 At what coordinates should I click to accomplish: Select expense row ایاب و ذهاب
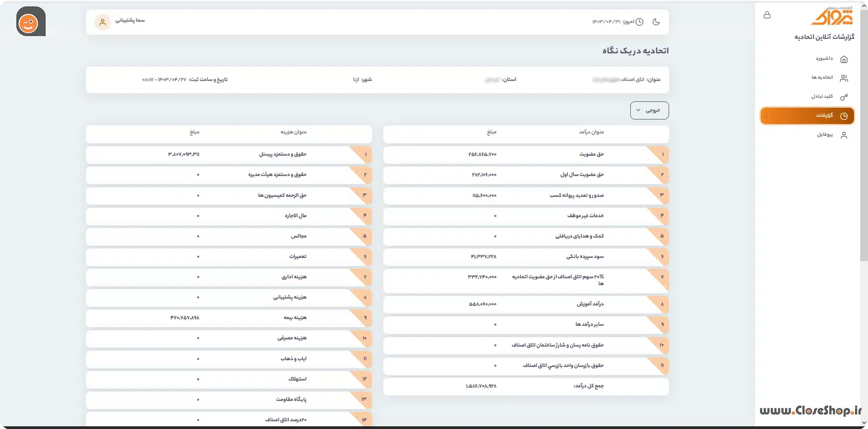229,359
